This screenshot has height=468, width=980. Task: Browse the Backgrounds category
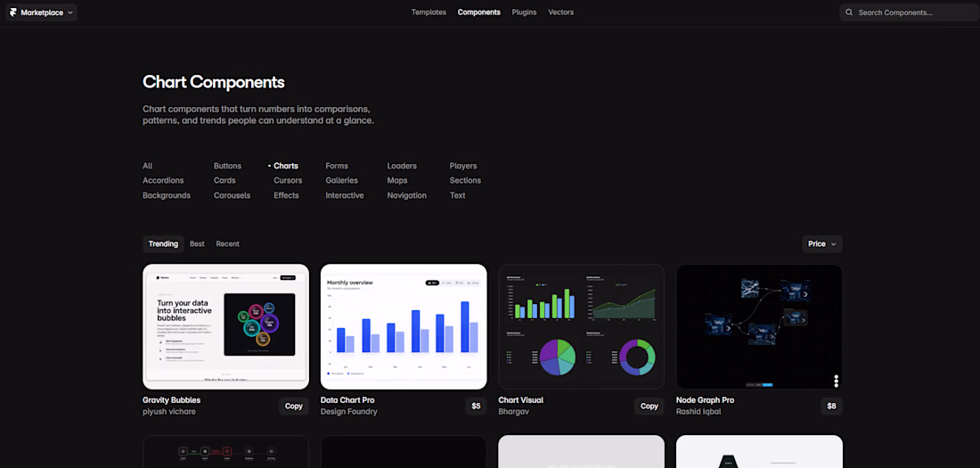coord(167,195)
